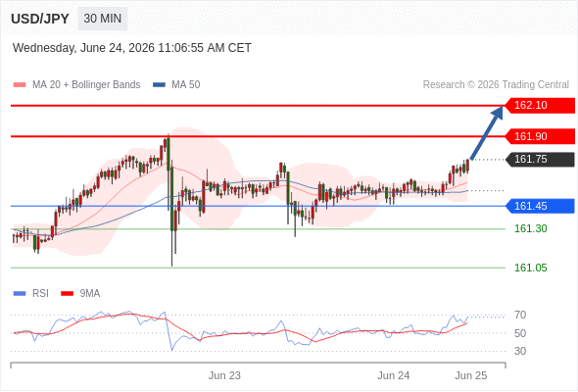Click the 161.05 support level label

(530, 268)
